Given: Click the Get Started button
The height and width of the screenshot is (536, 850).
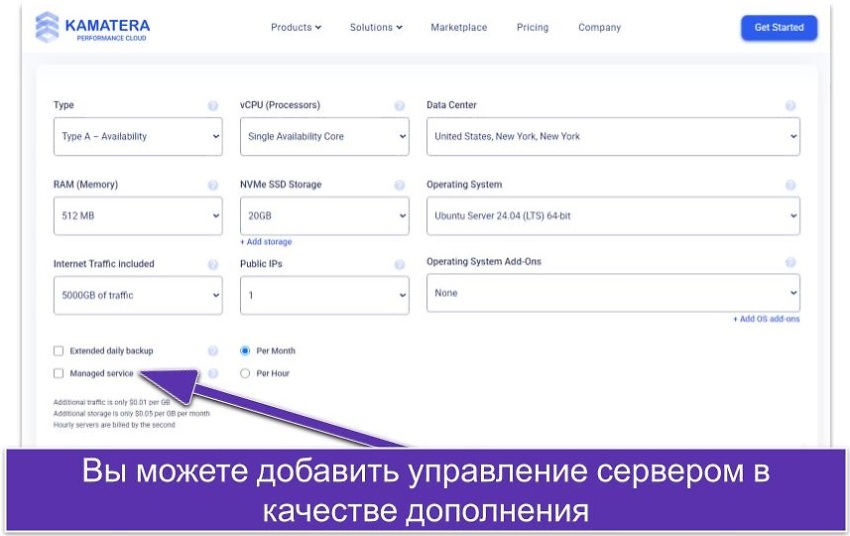Looking at the screenshot, I should point(779,28).
